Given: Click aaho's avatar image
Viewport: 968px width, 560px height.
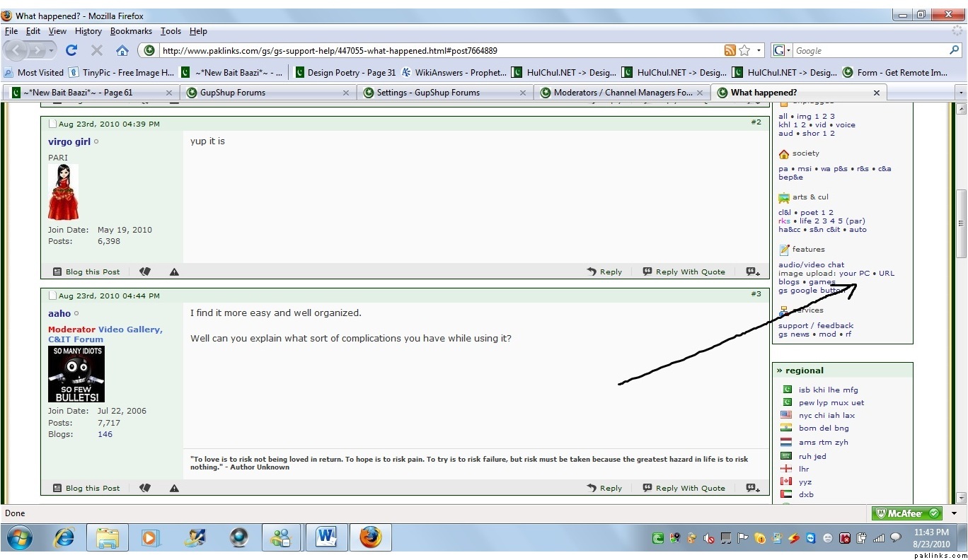Looking at the screenshot, I should tap(76, 374).
